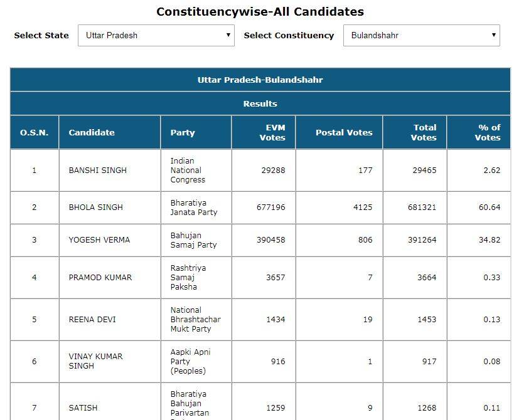
Task: Click the Party column header
Action: (183, 132)
